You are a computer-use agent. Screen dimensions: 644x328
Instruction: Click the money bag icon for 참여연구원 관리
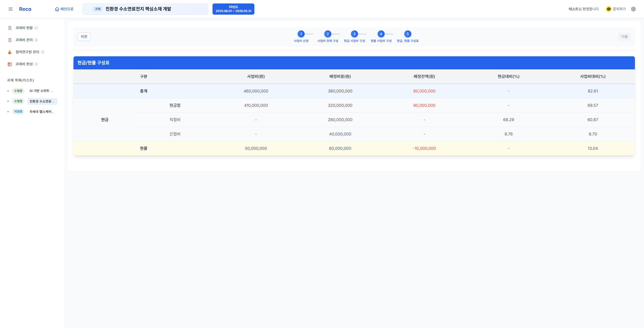point(10,52)
